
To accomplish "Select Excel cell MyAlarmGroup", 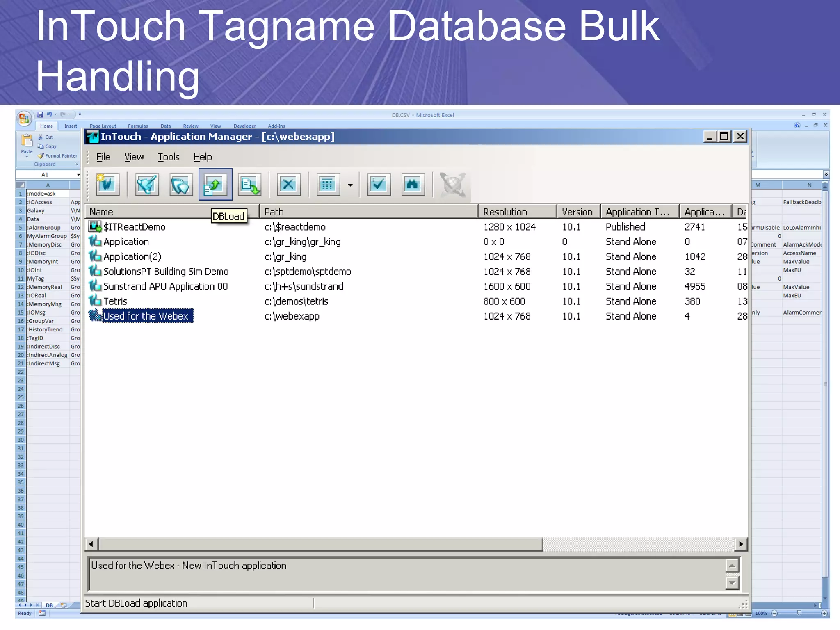I will coord(48,236).
